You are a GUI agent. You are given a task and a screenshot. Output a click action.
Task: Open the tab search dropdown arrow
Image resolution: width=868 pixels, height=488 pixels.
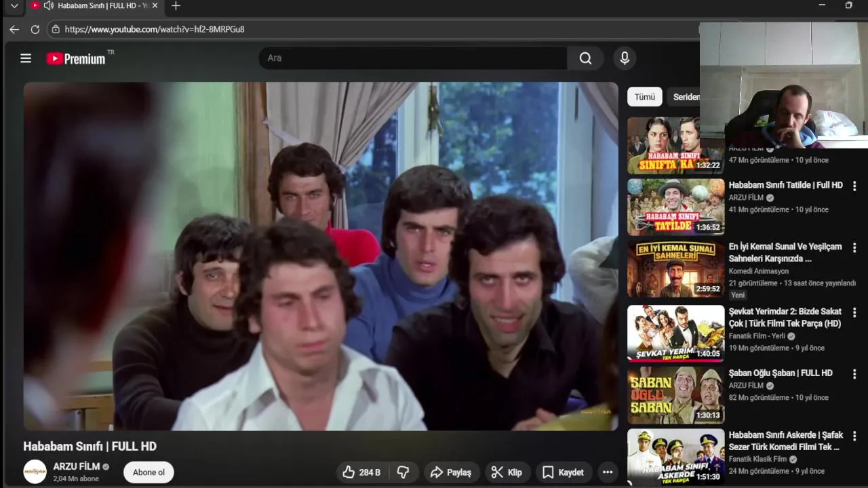click(x=14, y=6)
